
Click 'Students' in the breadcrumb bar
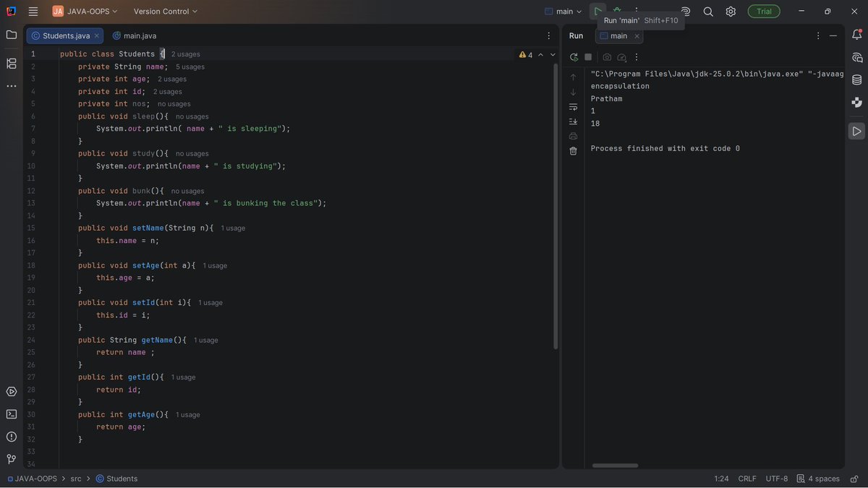tap(116, 479)
